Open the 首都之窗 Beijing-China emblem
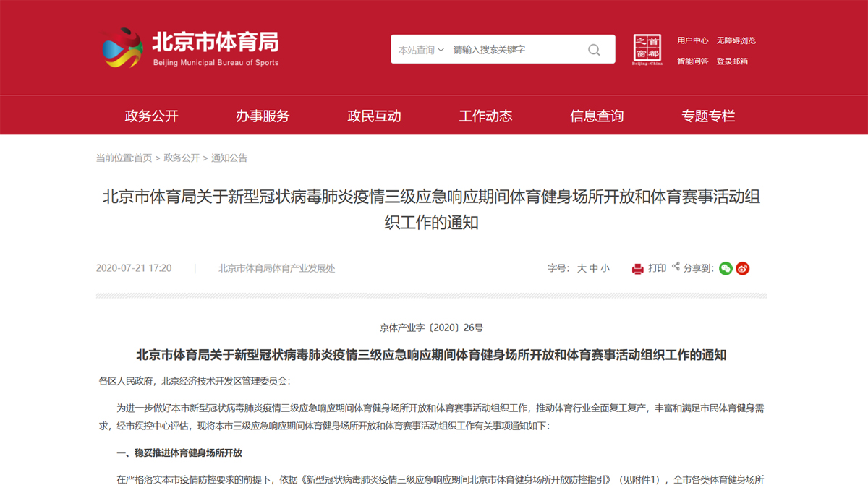 click(x=647, y=50)
